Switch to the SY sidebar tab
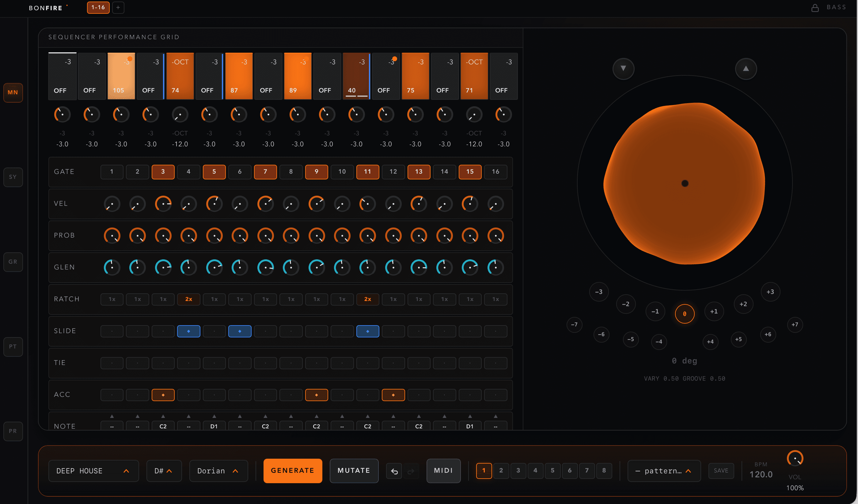 [x=13, y=177]
